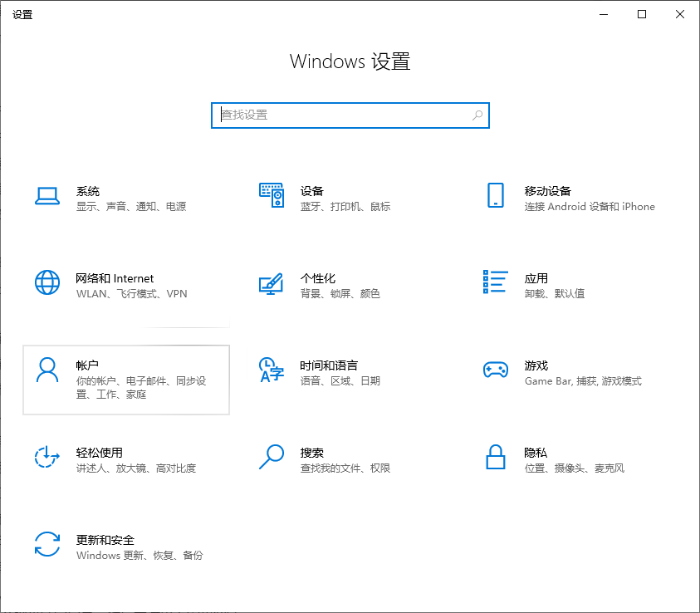Click the 帐户 person icon
The image size is (700, 613).
tap(47, 372)
